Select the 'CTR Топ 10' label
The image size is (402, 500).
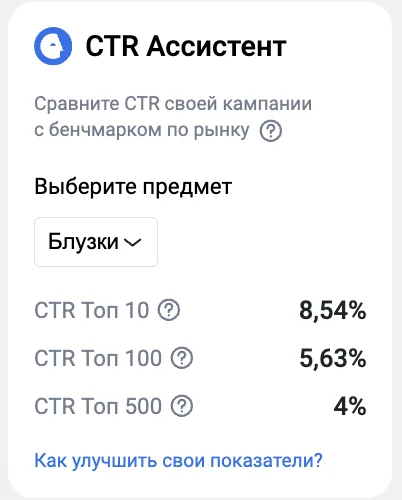92,310
